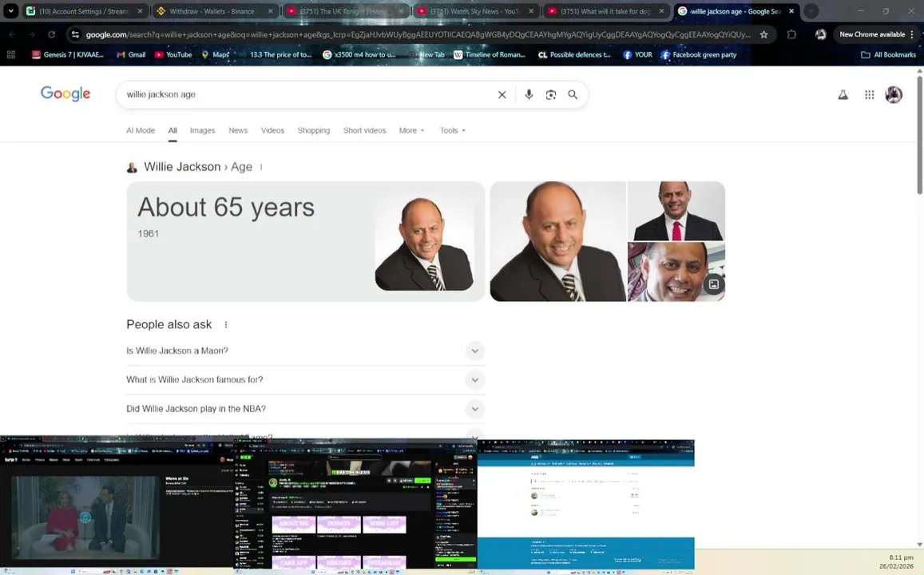Open the More filters dropdown
Image resolution: width=924 pixels, height=575 pixels.
(x=411, y=130)
